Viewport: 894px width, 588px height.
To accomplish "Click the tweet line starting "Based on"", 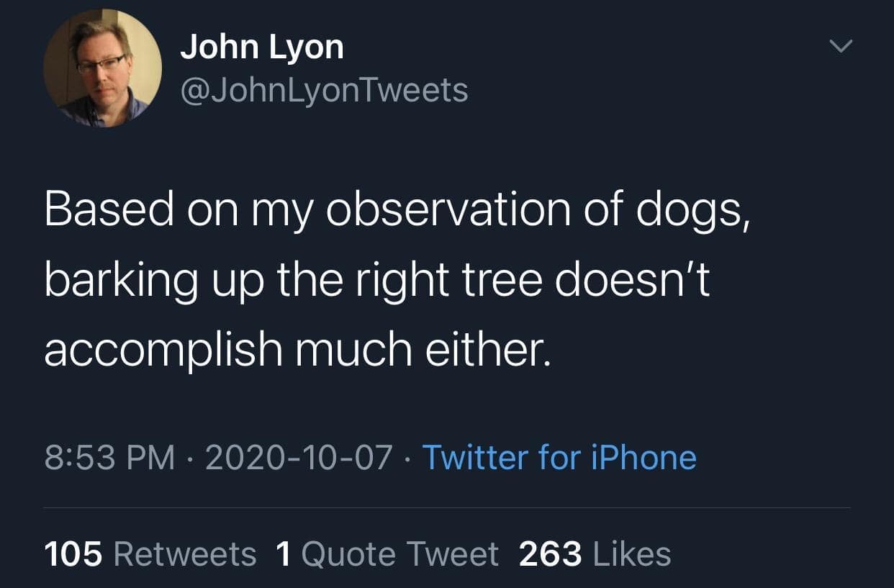I will tap(397, 210).
